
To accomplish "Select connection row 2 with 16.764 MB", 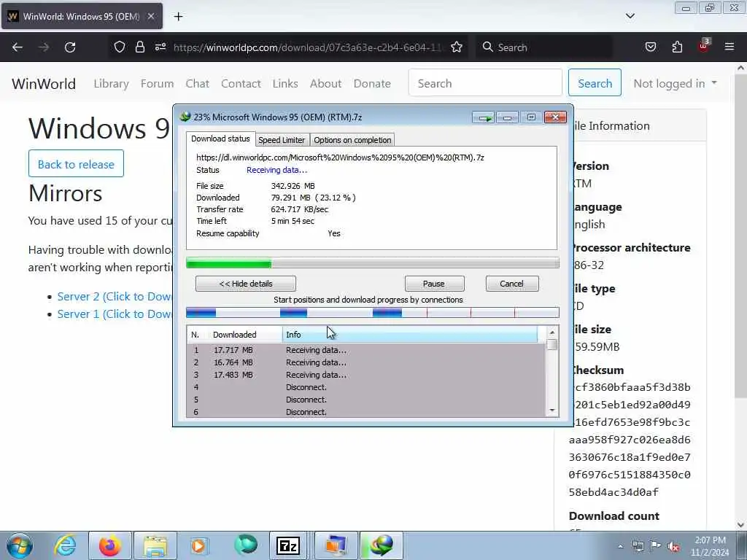I will 366,362.
